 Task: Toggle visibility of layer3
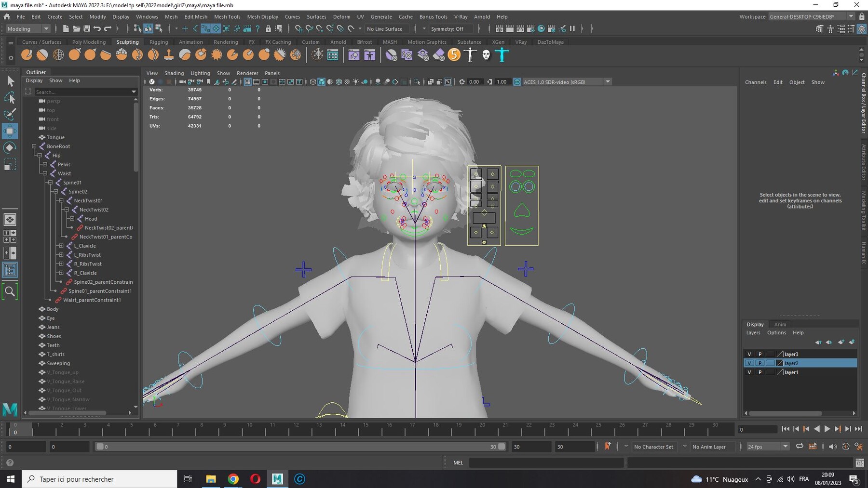(x=749, y=354)
